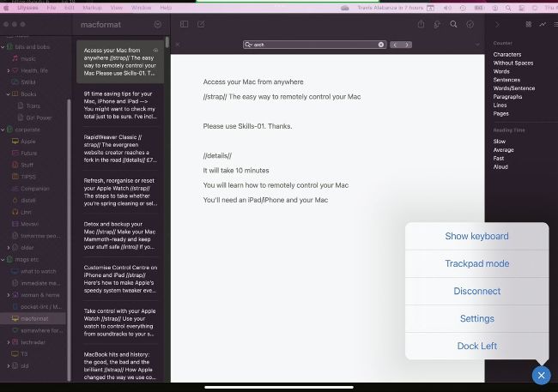The height and width of the screenshot is (392, 558).
Task: Open the Markup menu in the menu bar
Action: click(92, 7)
